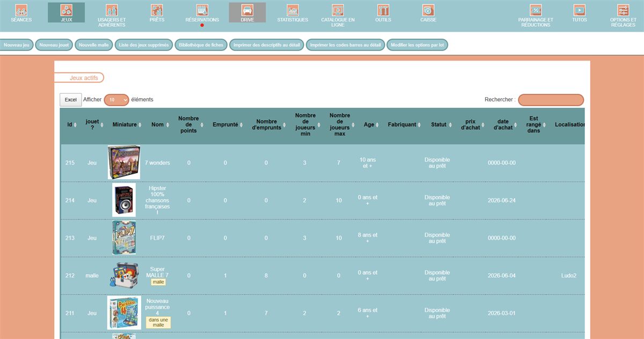This screenshot has width=644, height=339.
Task: Open Catalogue en ligne icon
Action: [338, 10]
